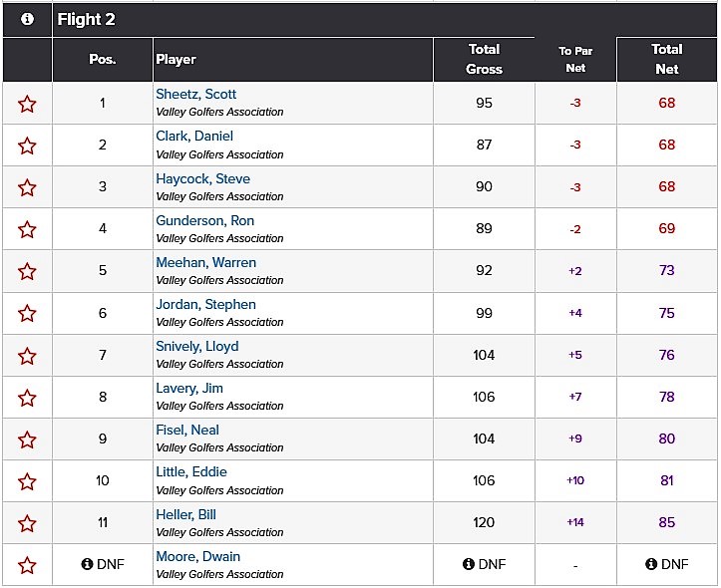
Task: Click the To Par Net column header
Action: [575, 59]
